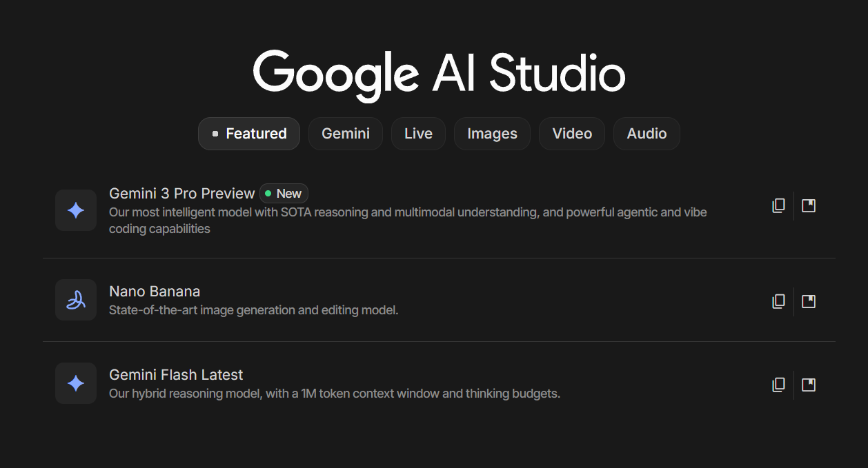
Task: Select the Gemini 3 Pro Preview title
Action: tap(182, 194)
